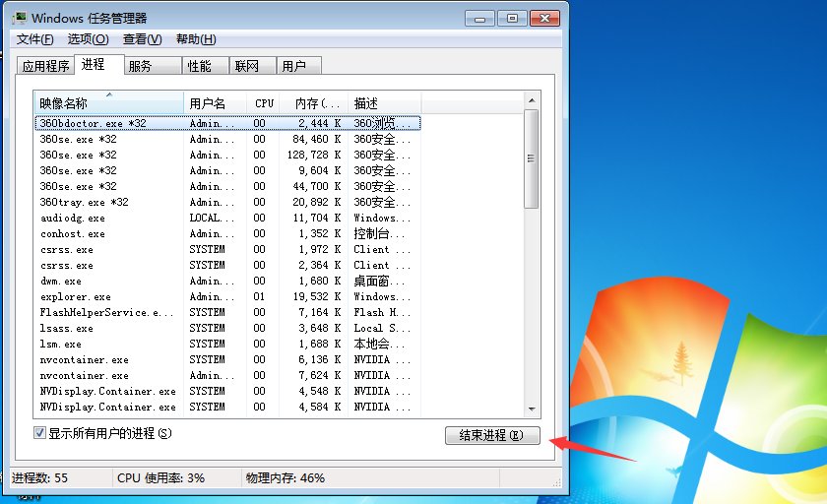Screen dimensions: 827x504
Task: Select nvcontainer.exe run by Admin
Action: [x=227, y=375]
